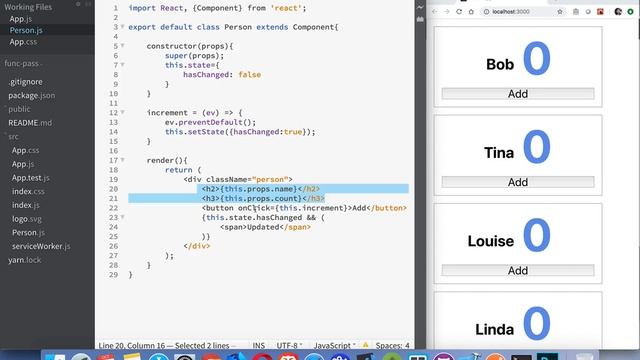The width and height of the screenshot is (640, 360).
Task: Open package.json in the file tree
Action: 32,96
